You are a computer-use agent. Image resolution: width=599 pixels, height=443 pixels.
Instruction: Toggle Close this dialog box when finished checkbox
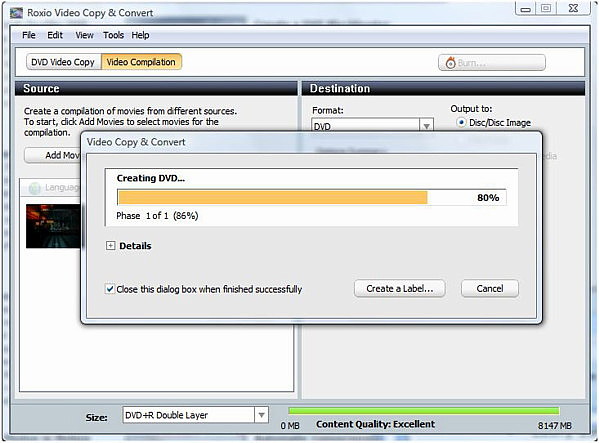tap(110, 289)
